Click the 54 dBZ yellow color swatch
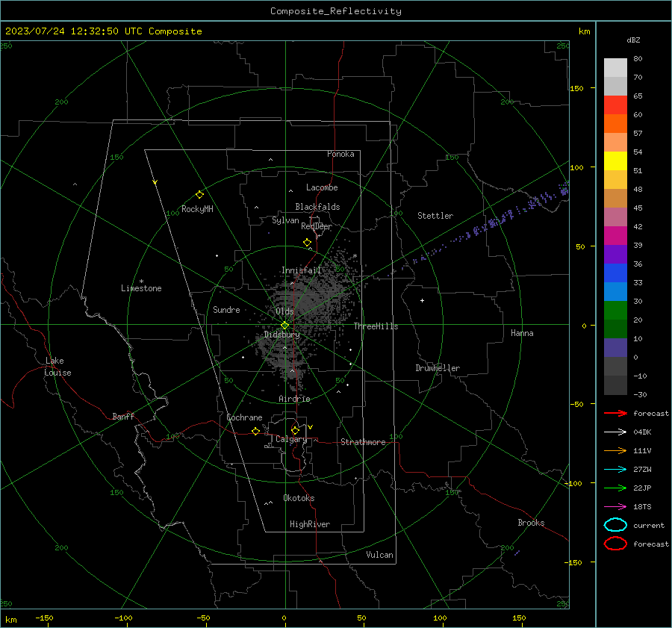672x628 pixels. tap(615, 161)
